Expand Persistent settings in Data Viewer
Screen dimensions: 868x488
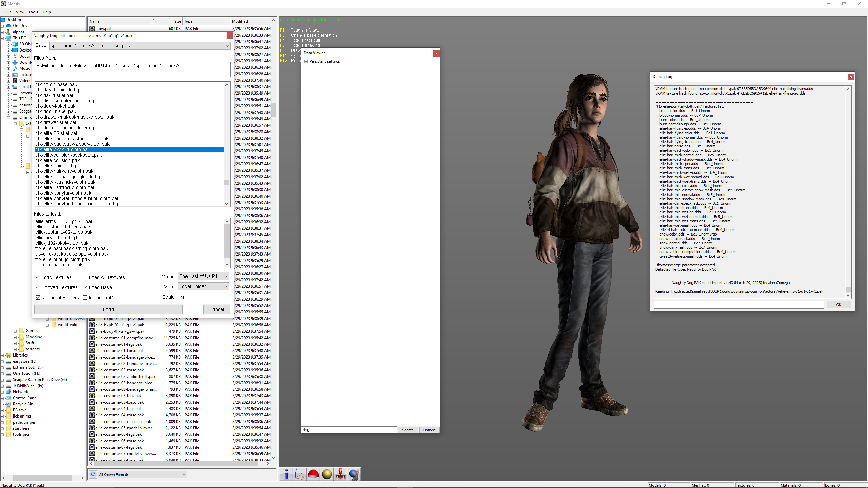(306, 61)
